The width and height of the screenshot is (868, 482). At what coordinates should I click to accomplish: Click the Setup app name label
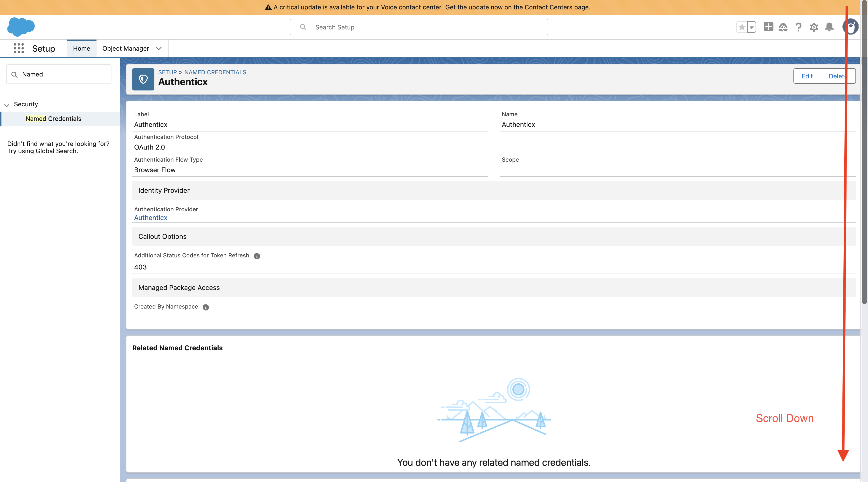tap(43, 48)
